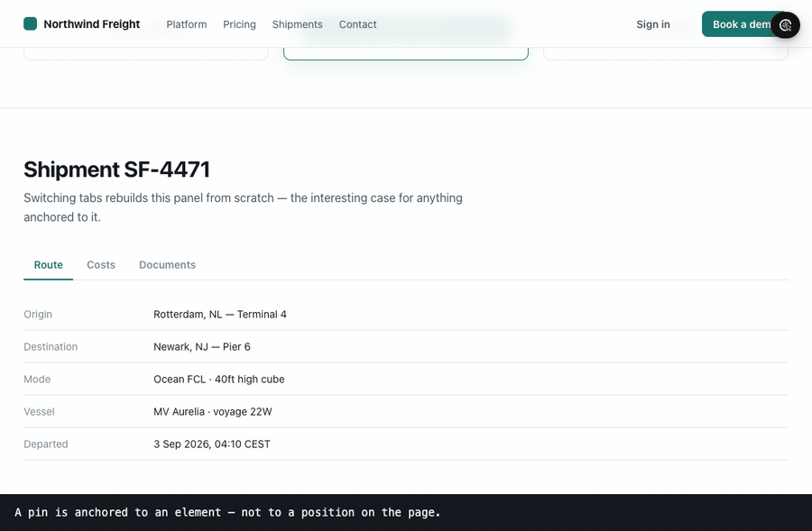Image resolution: width=812 pixels, height=531 pixels.
Task: Click the 'Switching tabs rebuilds this panel' description
Action: (243, 207)
